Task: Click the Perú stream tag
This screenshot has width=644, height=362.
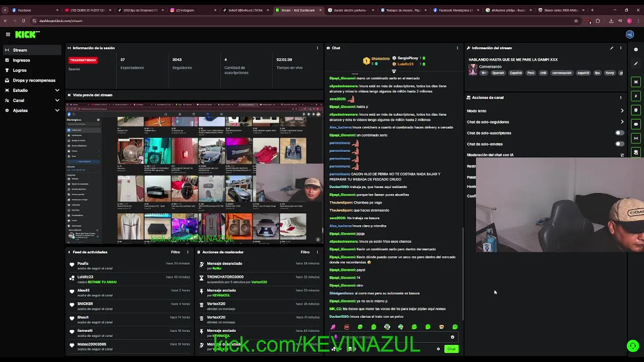Action: pyautogui.click(x=531, y=73)
